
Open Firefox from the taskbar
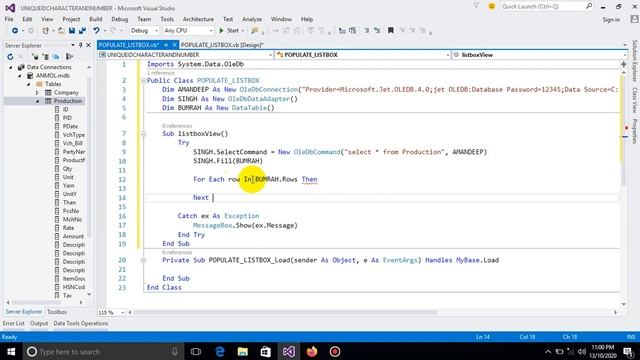[312, 351]
